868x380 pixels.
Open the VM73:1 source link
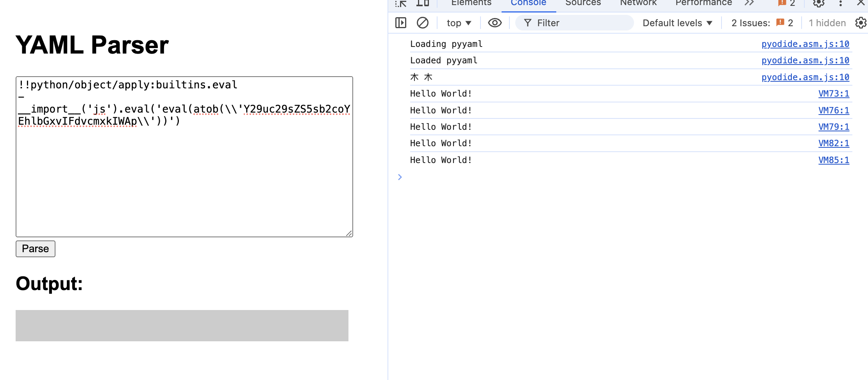tap(834, 94)
